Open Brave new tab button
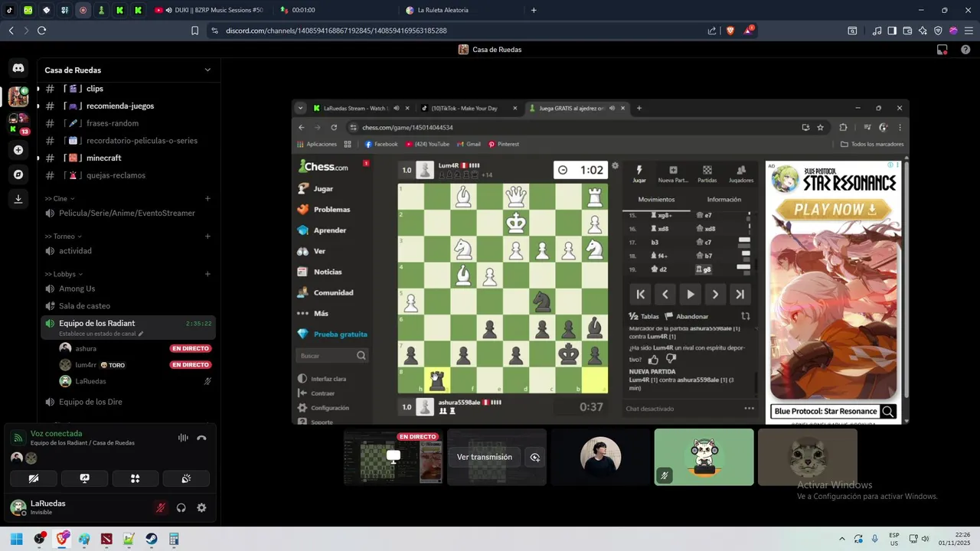This screenshot has height=551, width=980. point(534,10)
